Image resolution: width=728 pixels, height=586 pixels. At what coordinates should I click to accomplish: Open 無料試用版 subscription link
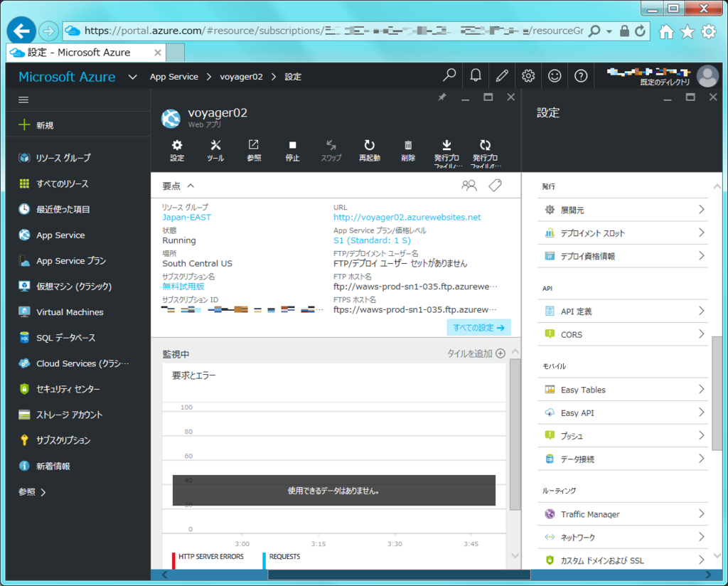(x=183, y=287)
